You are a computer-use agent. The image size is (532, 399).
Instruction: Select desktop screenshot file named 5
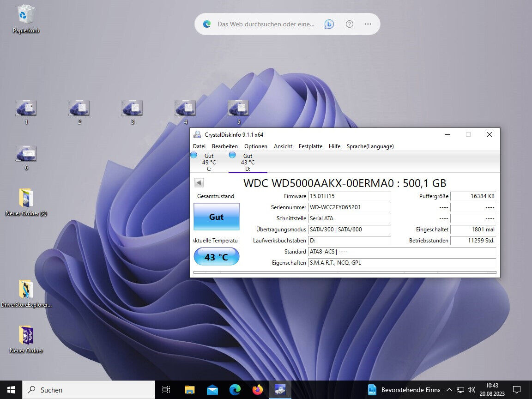(x=238, y=112)
